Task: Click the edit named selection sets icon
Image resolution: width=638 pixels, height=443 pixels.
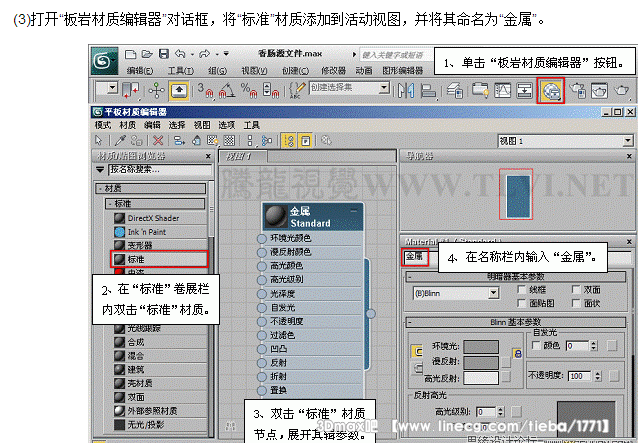Action: pyautogui.click(x=297, y=90)
